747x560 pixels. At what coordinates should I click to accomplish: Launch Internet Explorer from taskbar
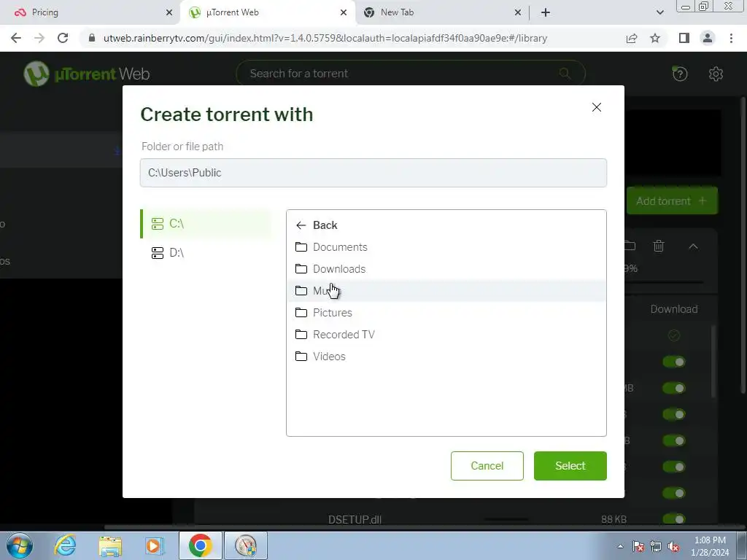click(x=65, y=545)
